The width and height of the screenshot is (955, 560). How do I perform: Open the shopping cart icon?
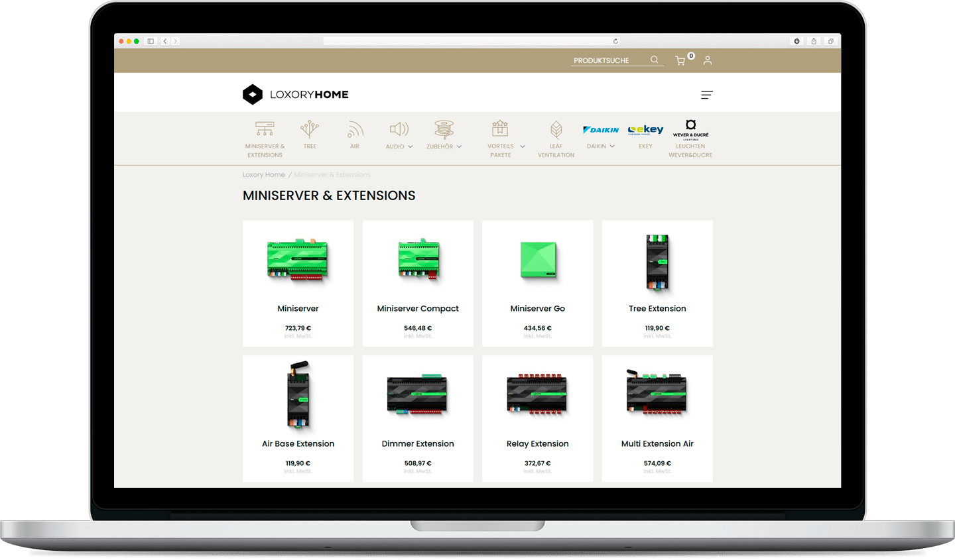tap(680, 60)
